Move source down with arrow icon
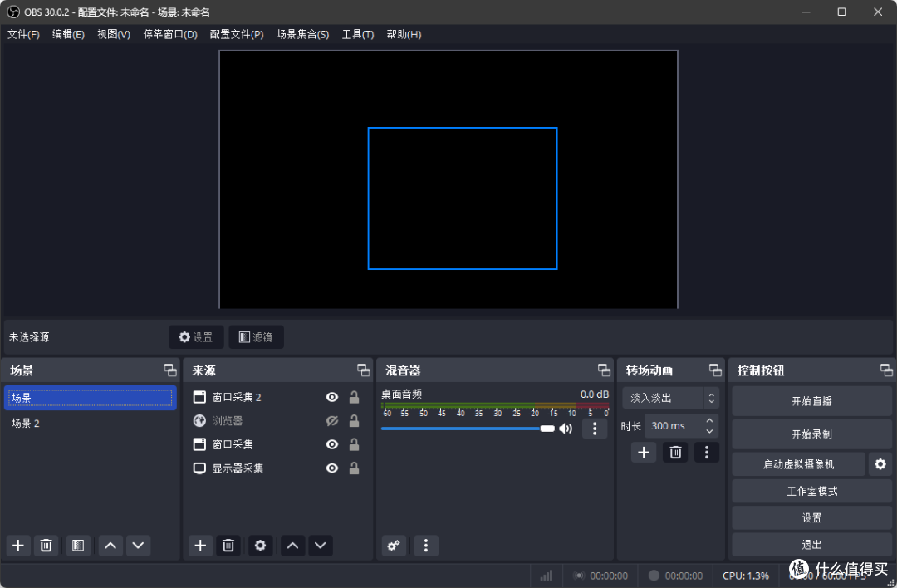The height and width of the screenshot is (588, 897). (321, 545)
